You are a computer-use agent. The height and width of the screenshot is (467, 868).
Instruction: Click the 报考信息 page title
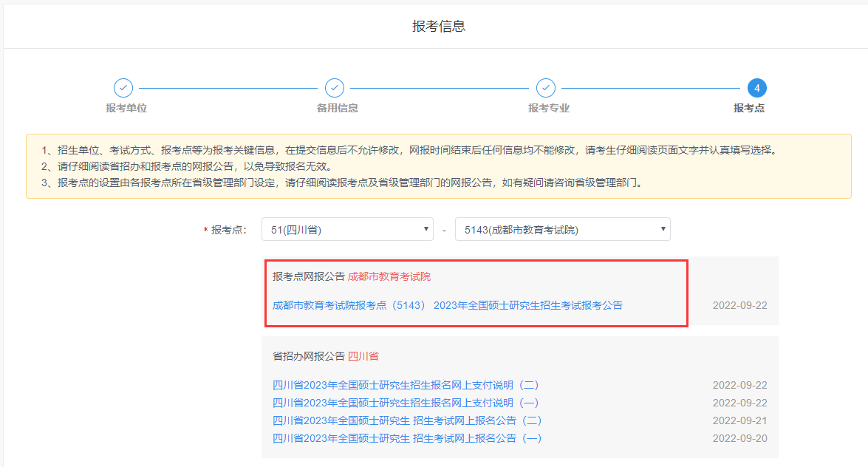(439, 27)
